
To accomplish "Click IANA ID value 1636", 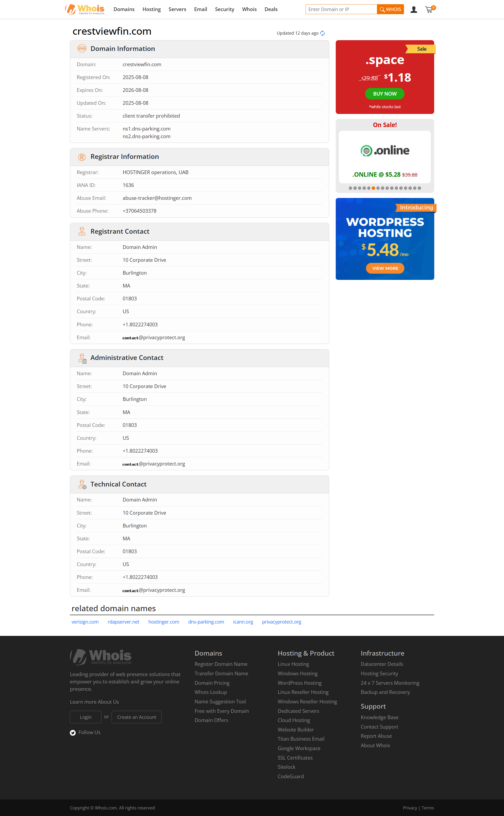I will pos(128,185).
